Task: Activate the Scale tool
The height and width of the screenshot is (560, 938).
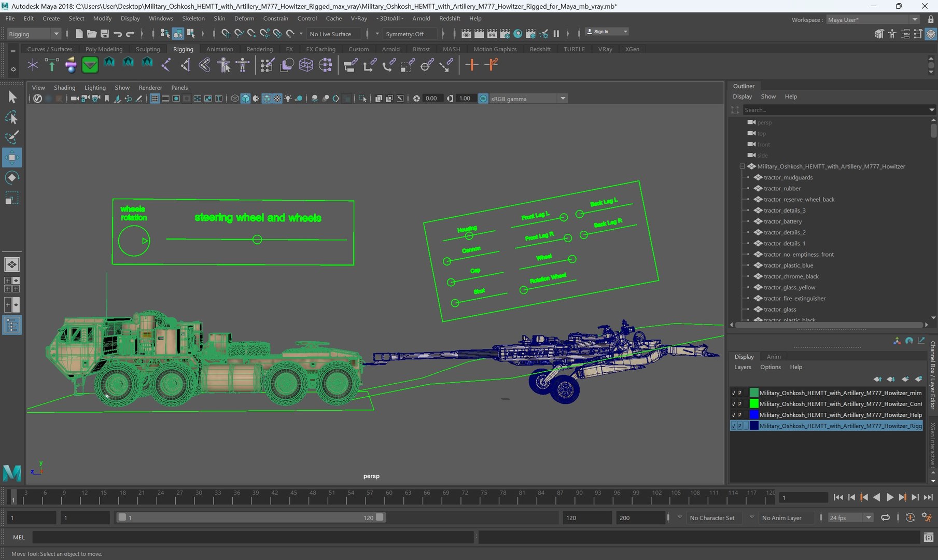Action: (x=11, y=198)
